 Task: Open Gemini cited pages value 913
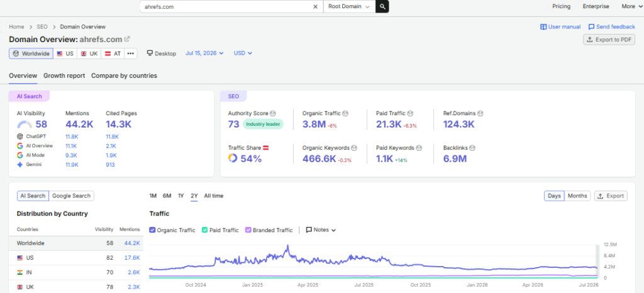tap(110, 165)
